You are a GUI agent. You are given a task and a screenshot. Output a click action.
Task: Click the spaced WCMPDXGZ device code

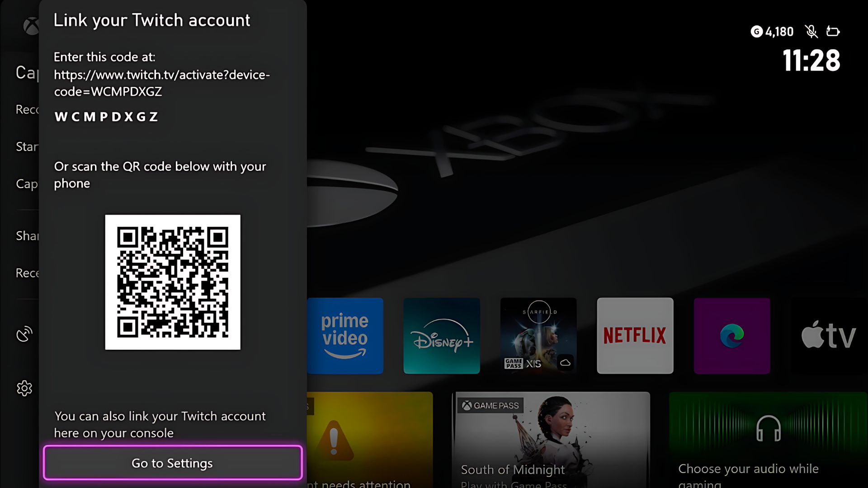pos(106,117)
